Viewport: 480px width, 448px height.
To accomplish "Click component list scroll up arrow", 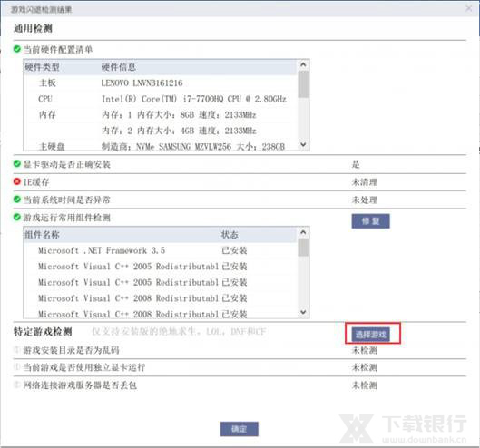I will (303, 232).
